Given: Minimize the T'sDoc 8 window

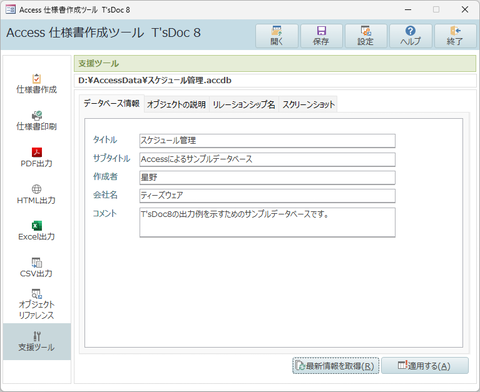Looking at the screenshot, I should 408,10.
